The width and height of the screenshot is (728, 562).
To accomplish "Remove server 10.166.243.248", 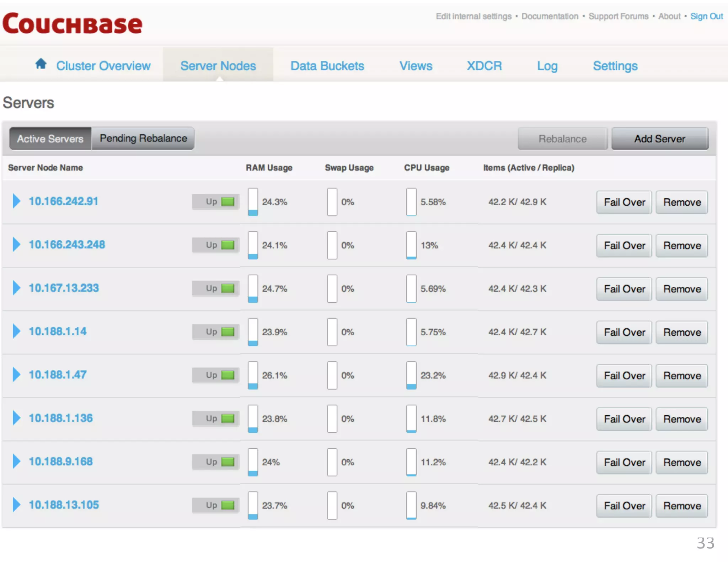I will (x=682, y=245).
